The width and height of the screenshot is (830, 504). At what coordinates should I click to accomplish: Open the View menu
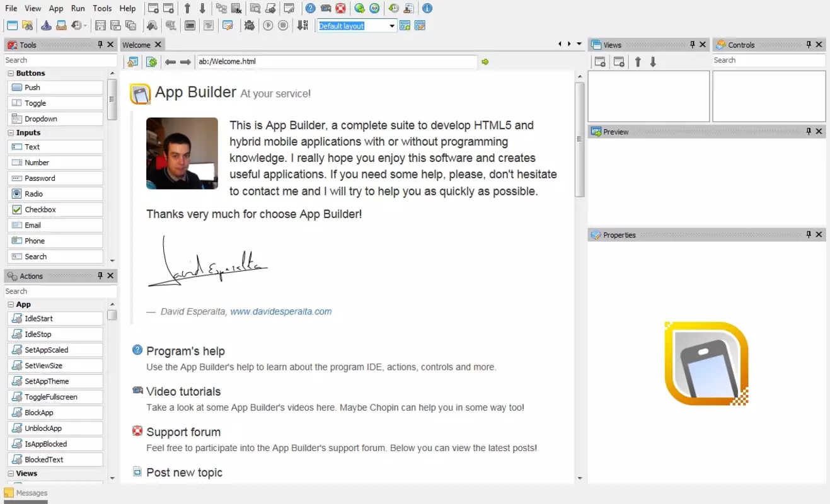tap(33, 9)
